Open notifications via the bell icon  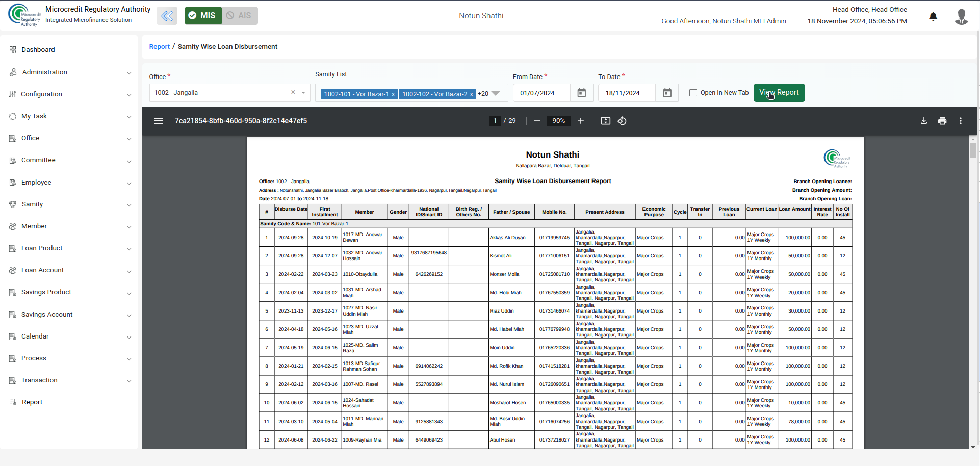[x=933, y=16]
